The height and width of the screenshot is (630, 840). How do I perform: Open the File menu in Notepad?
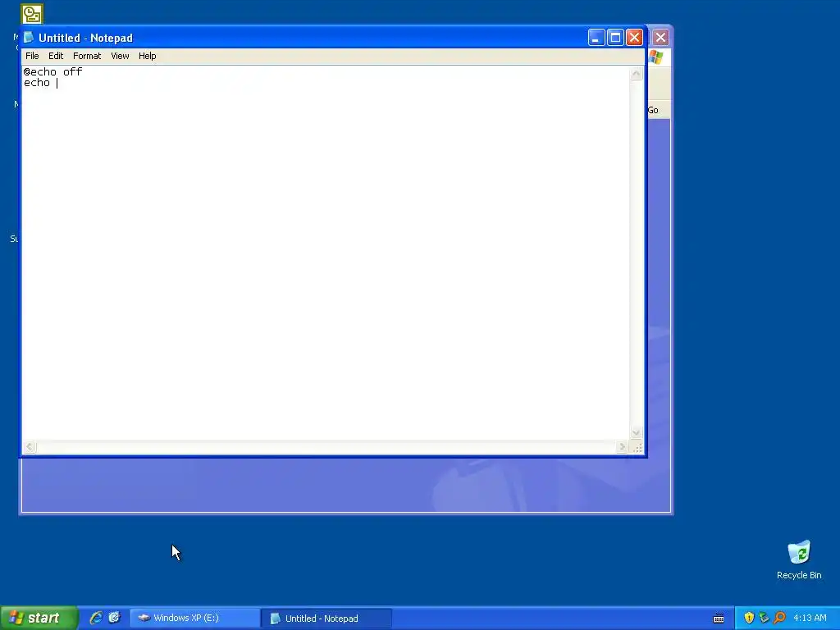pyautogui.click(x=32, y=56)
